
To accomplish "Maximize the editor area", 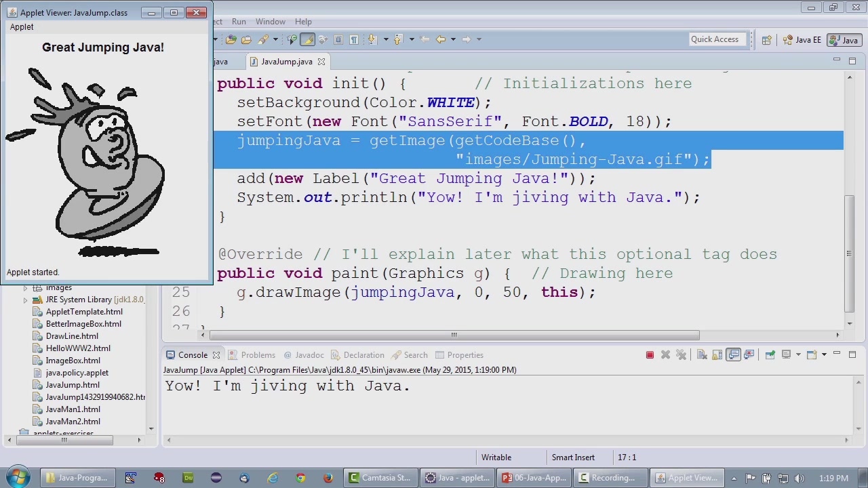I will [852, 60].
